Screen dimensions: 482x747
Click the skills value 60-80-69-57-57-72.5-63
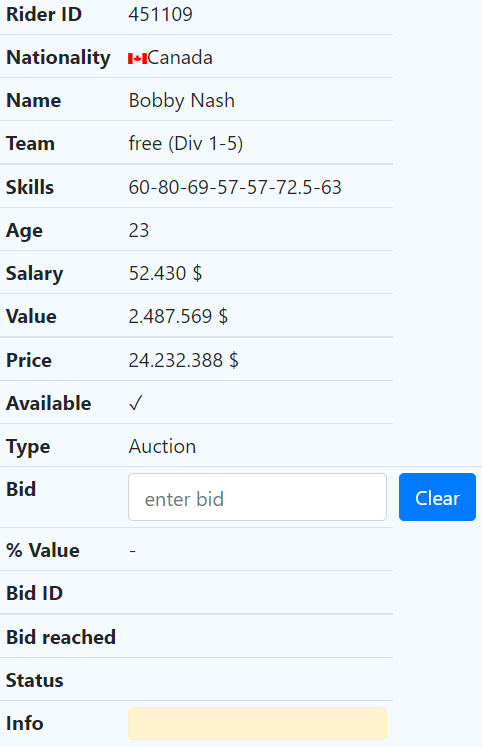click(x=235, y=187)
